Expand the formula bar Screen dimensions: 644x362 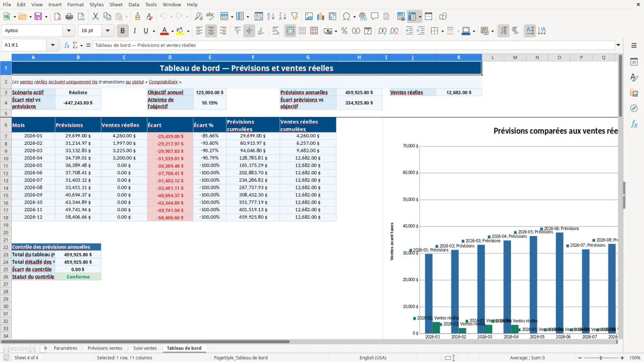point(618,46)
